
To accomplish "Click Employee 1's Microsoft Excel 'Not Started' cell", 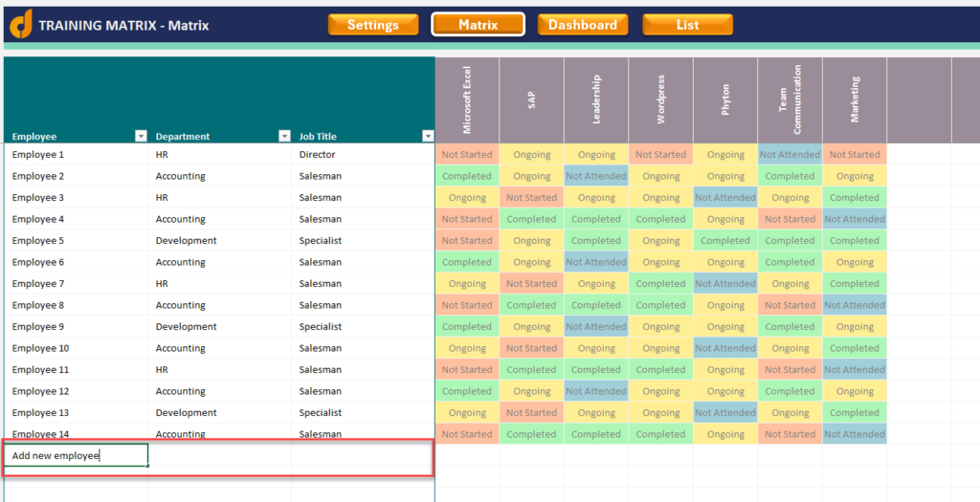I will coord(467,154).
